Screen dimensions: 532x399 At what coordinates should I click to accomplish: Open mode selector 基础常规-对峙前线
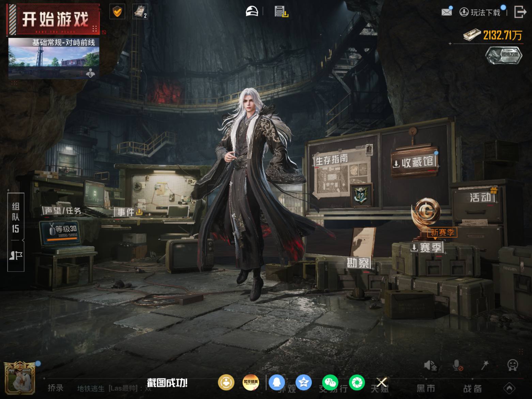(54, 58)
